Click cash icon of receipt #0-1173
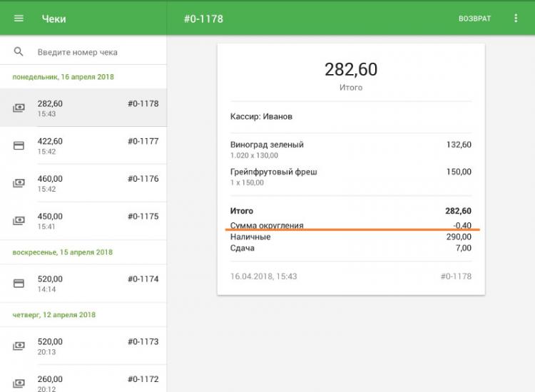Screen dimensions: 535x392 coord(19,346)
